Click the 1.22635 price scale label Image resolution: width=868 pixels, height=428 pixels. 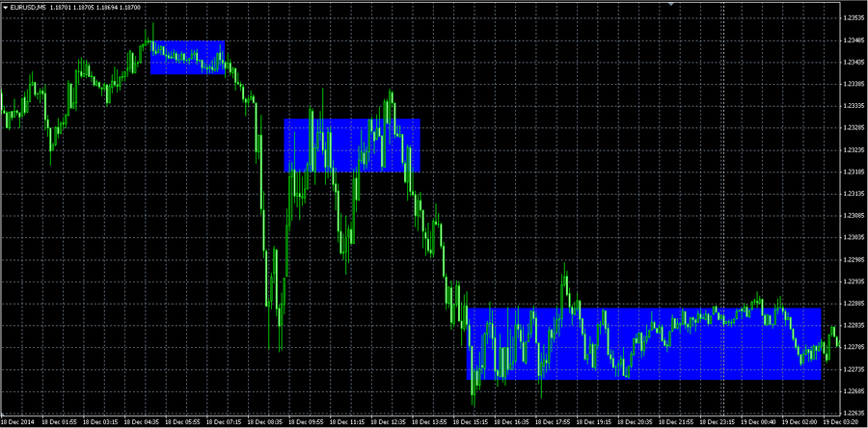[x=853, y=413]
